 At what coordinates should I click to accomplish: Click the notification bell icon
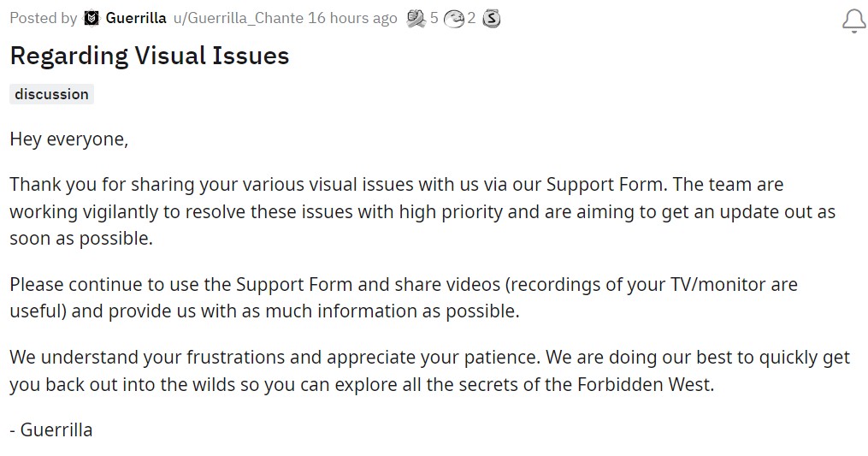[853, 21]
